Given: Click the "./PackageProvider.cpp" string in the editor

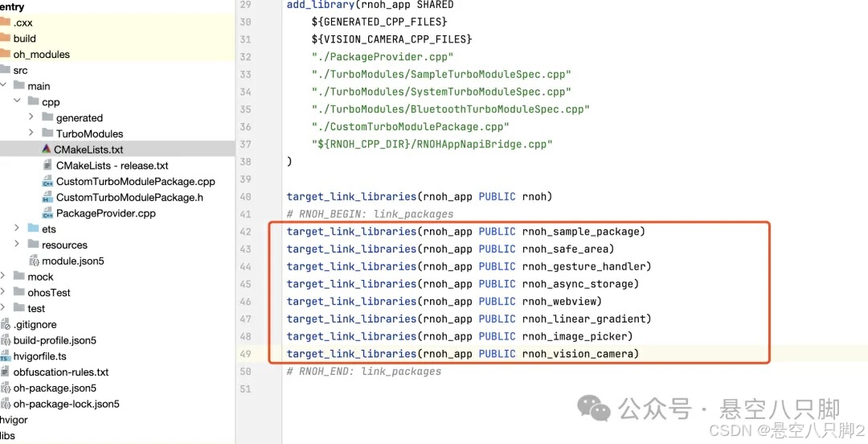Looking at the screenshot, I should [383, 56].
